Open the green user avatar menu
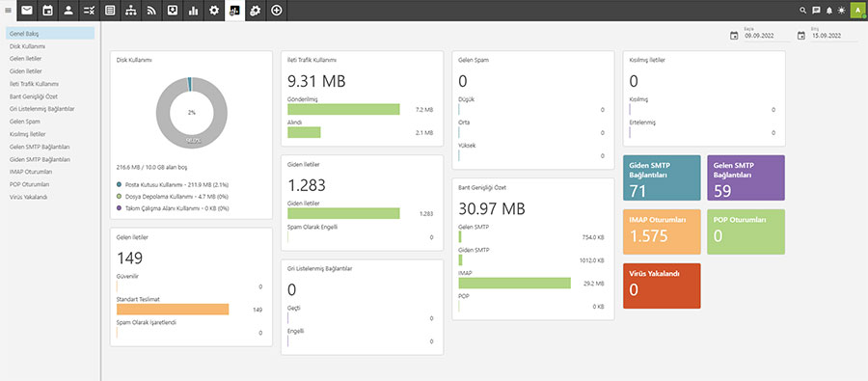Screen dimensions: 868x381 [x=857, y=10]
